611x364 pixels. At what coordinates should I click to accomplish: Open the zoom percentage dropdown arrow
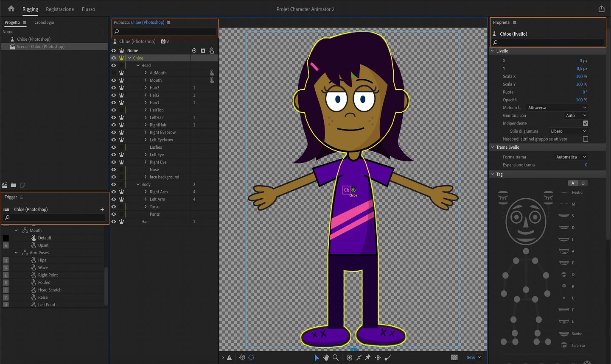click(479, 357)
